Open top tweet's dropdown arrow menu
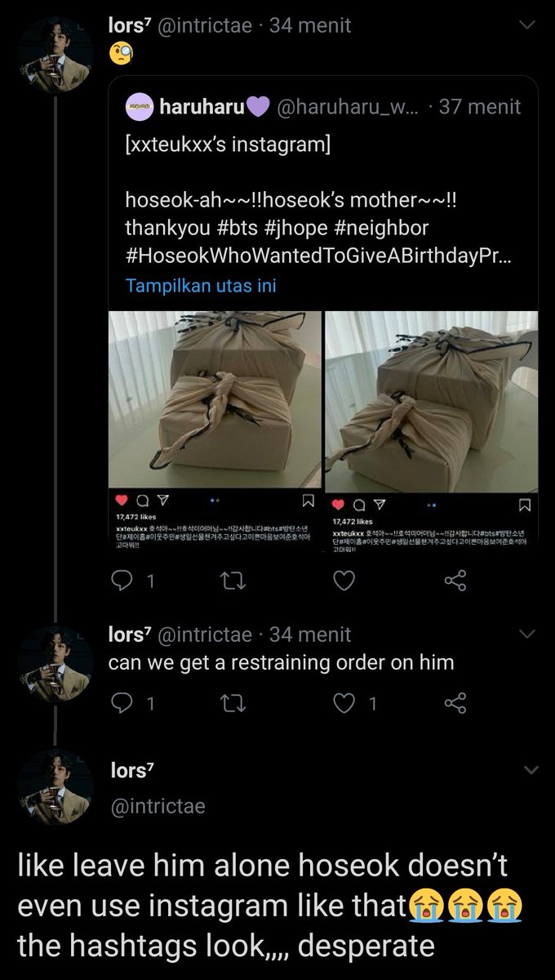The image size is (555, 980). [x=529, y=26]
